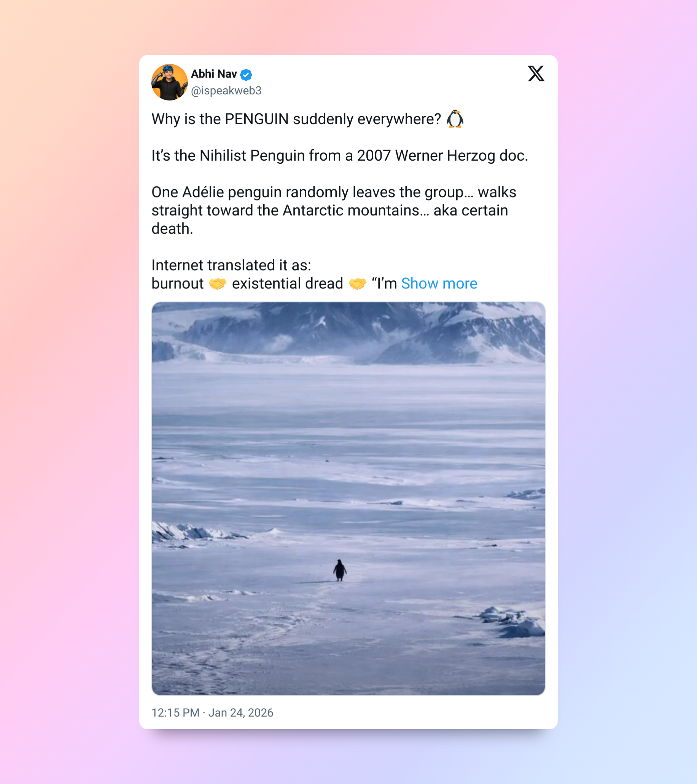The image size is (697, 784).
Task: Open the @ispeakweb3 handle
Action: (226, 91)
